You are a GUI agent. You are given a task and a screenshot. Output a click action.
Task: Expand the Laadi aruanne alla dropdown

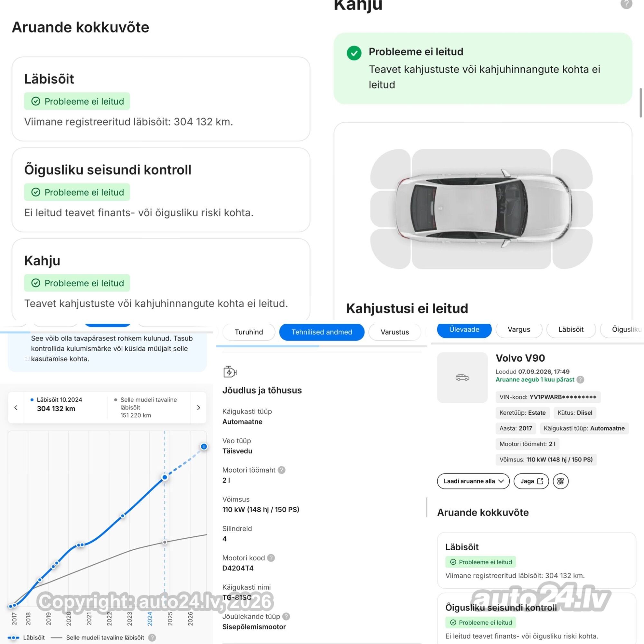point(473,481)
